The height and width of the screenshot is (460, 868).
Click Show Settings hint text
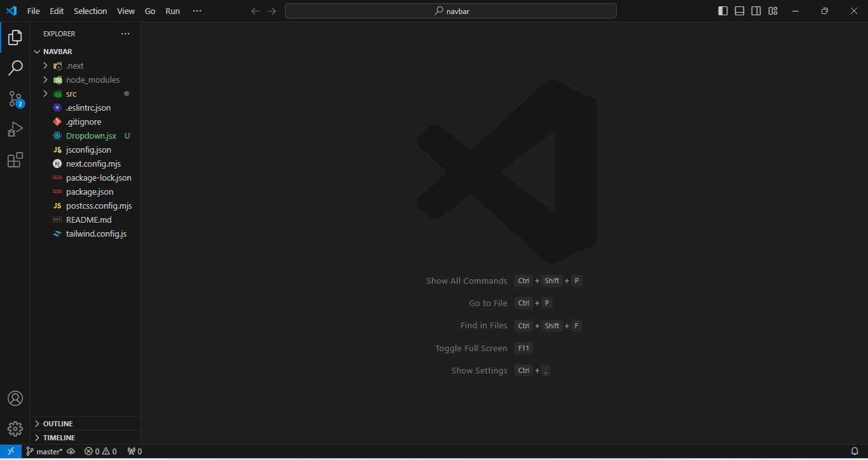pyautogui.click(x=479, y=370)
